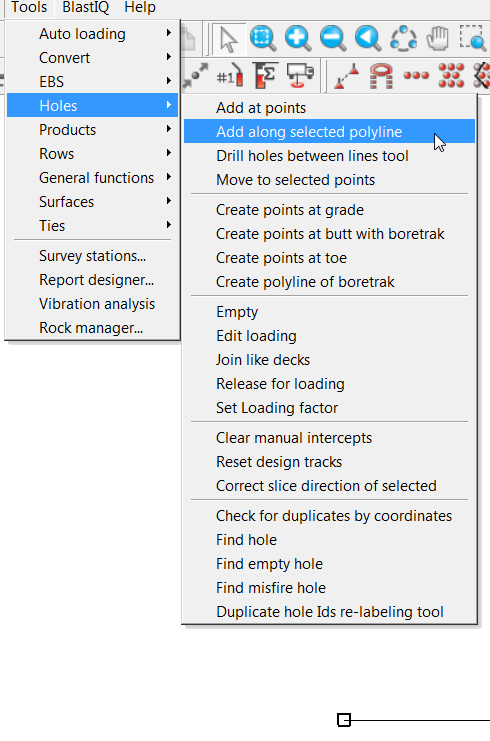Select the arrow pointer tool
Screen dimensions: 490x741
point(229,38)
